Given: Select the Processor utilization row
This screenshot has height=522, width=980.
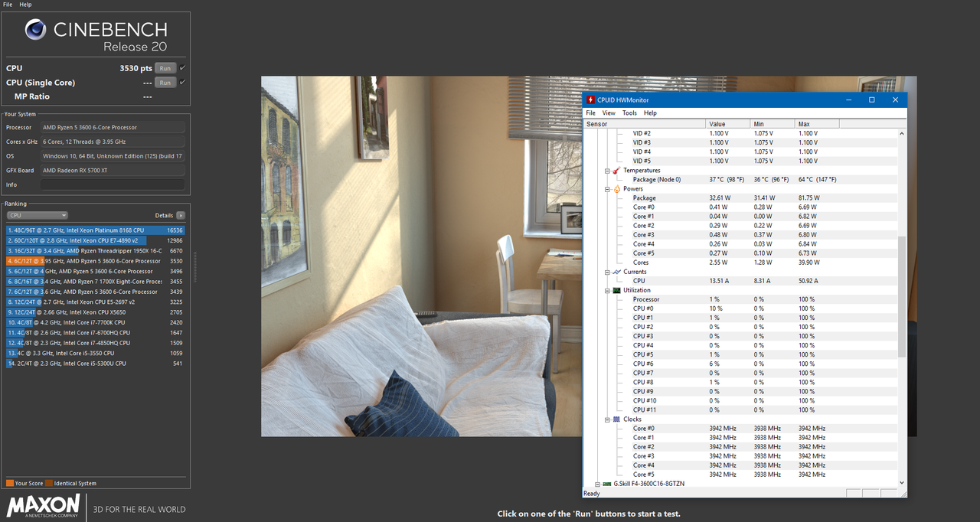Looking at the screenshot, I should point(741,299).
